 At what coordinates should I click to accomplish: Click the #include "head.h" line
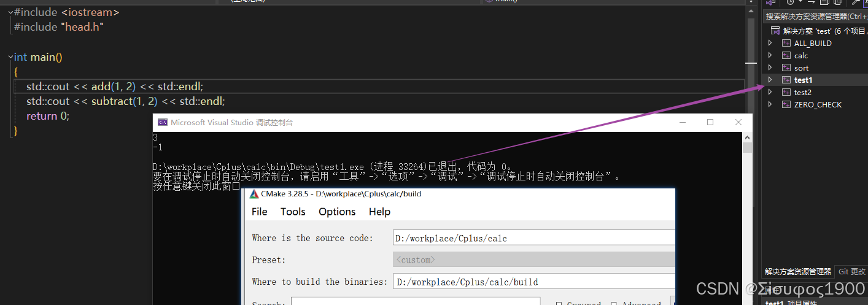click(x=59, y=27)
